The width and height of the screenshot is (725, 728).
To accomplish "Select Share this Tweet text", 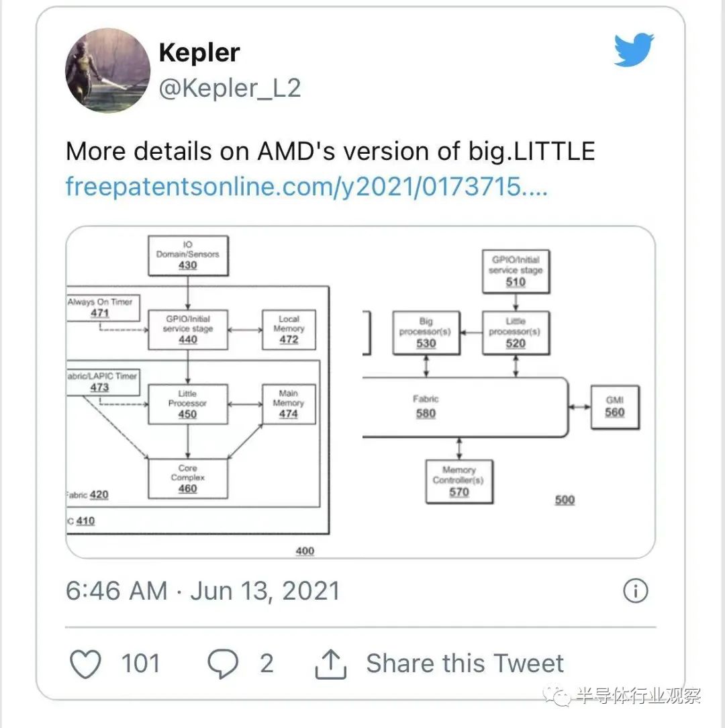I will 465,663.
